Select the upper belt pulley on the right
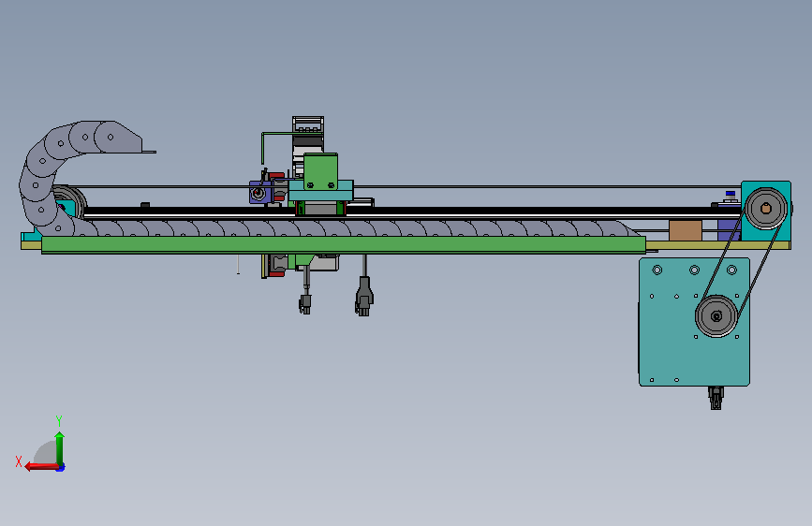Screen dimensions: 812x526 766,208
